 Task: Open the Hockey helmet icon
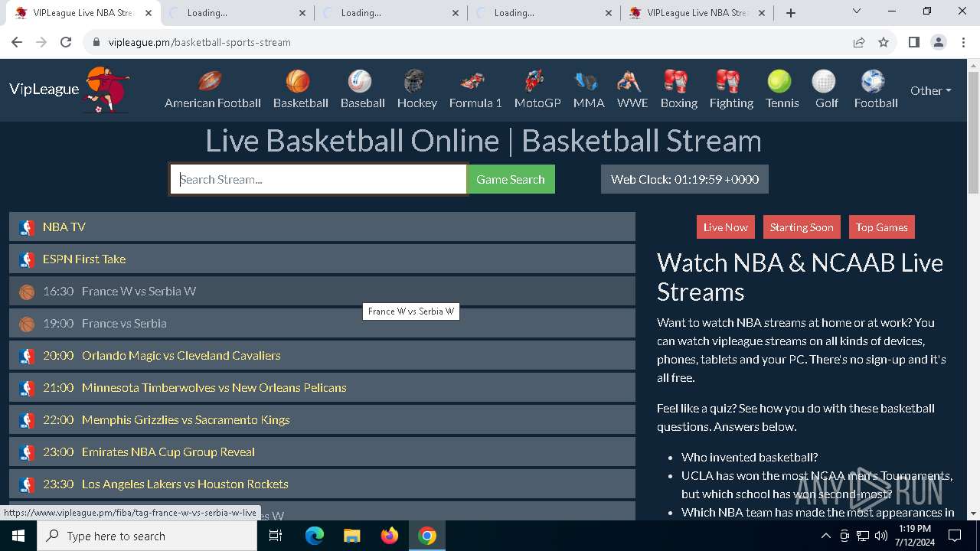(x=414, y=80)
